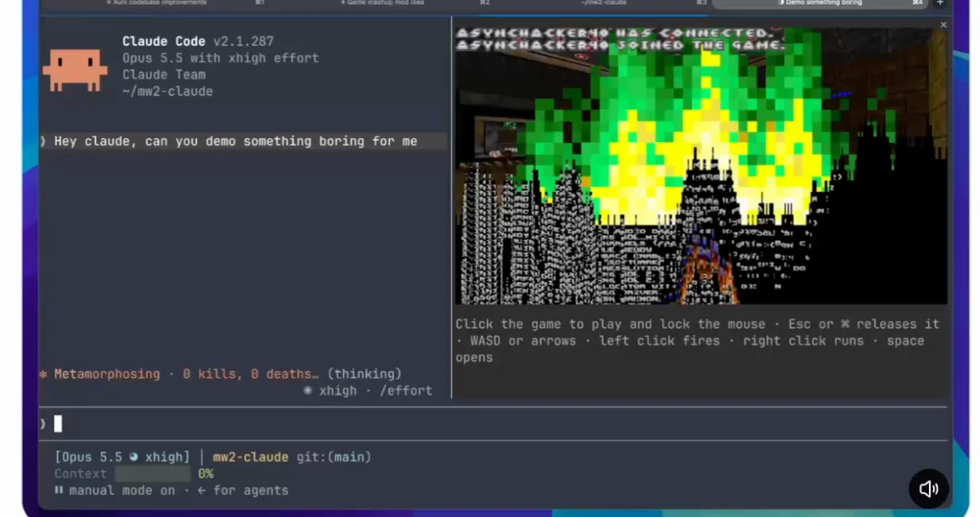Viewport: 980px width, 517px height.
Task: Switch to the codebase improvements tab
Action: click(x=157, y=3)
